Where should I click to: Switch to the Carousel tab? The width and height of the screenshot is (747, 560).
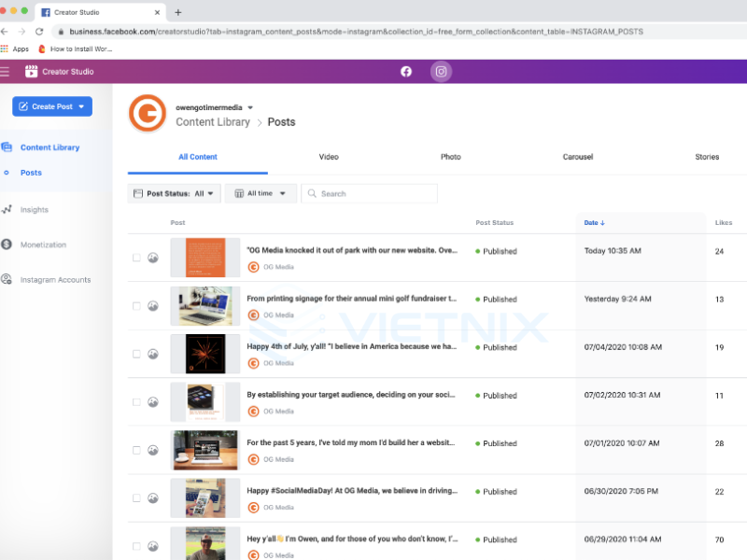pyautogui.click(x=578, y=157)
